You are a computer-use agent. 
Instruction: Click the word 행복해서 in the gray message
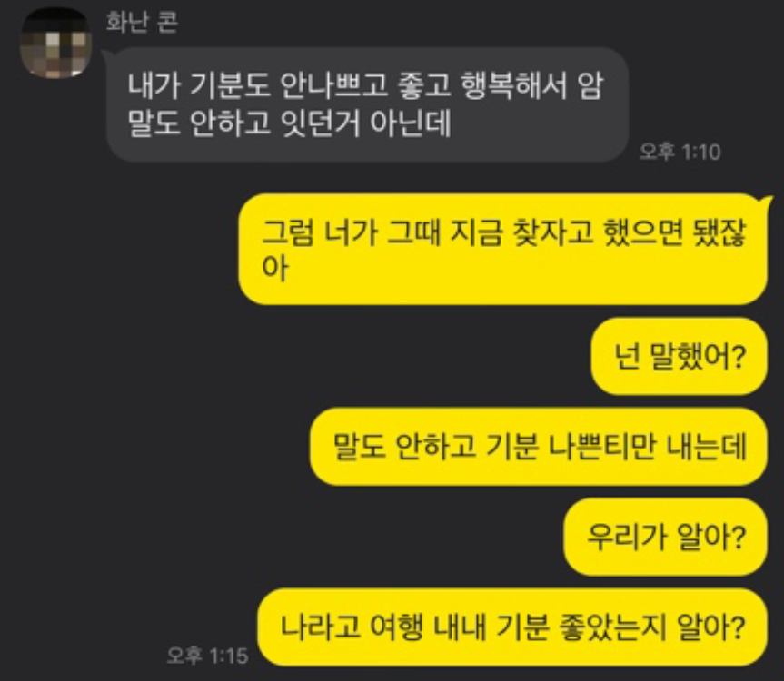point(514,85)
